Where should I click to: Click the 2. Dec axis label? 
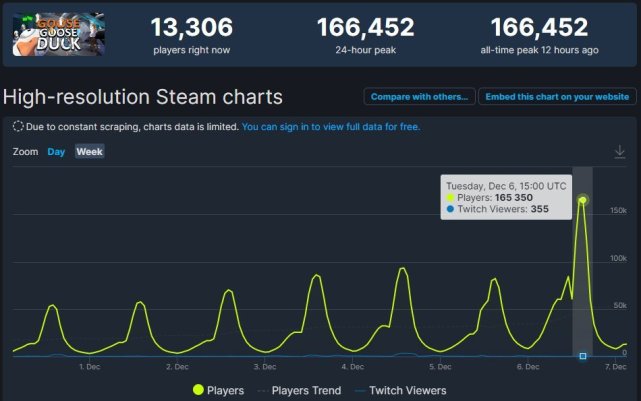tap(177, 367)
